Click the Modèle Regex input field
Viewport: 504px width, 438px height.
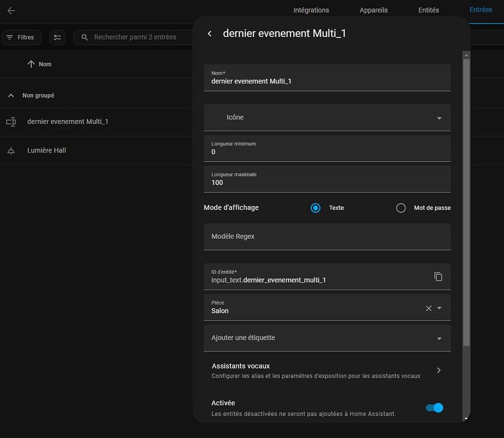click(327, 237)
